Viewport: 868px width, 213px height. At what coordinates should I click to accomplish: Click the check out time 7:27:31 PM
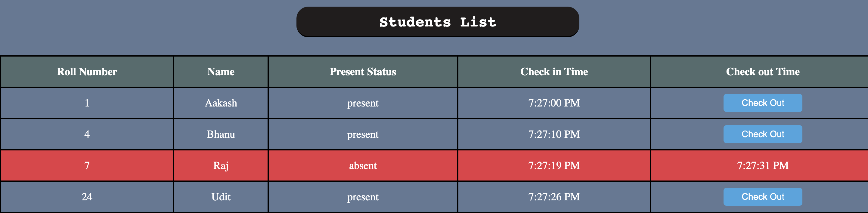(763, 165)
